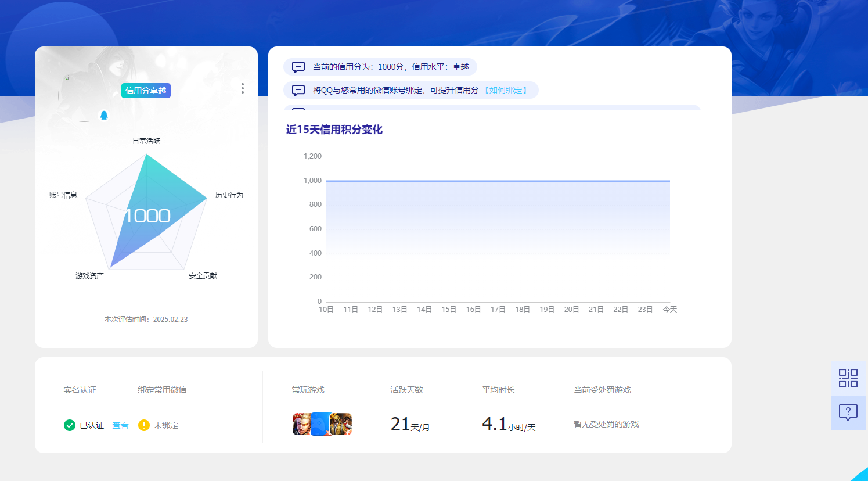Click the 今天 label on chart axis

pos(670,309)
